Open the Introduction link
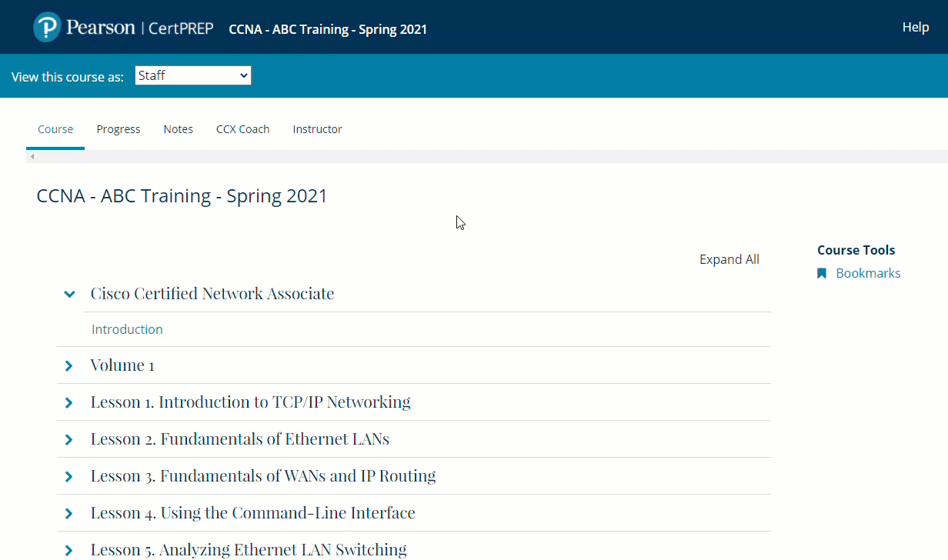The image size is (948, 560). pos(127,329)
